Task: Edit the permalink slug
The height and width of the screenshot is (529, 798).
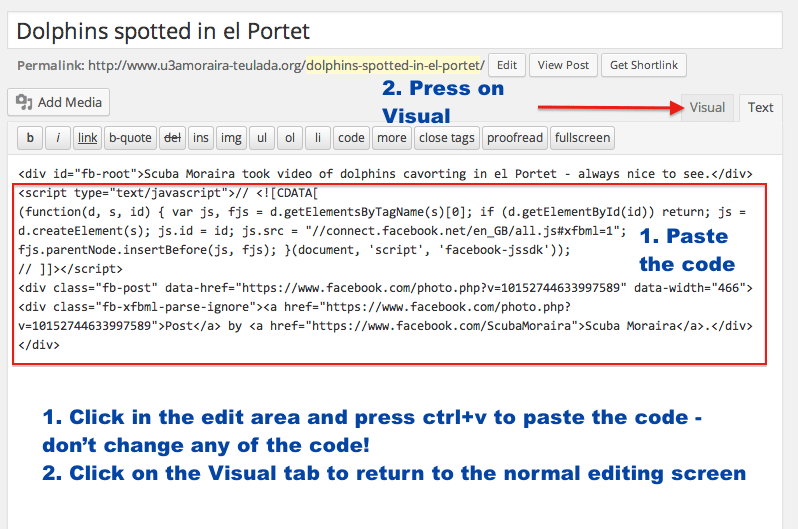Action: coord(507,65)
